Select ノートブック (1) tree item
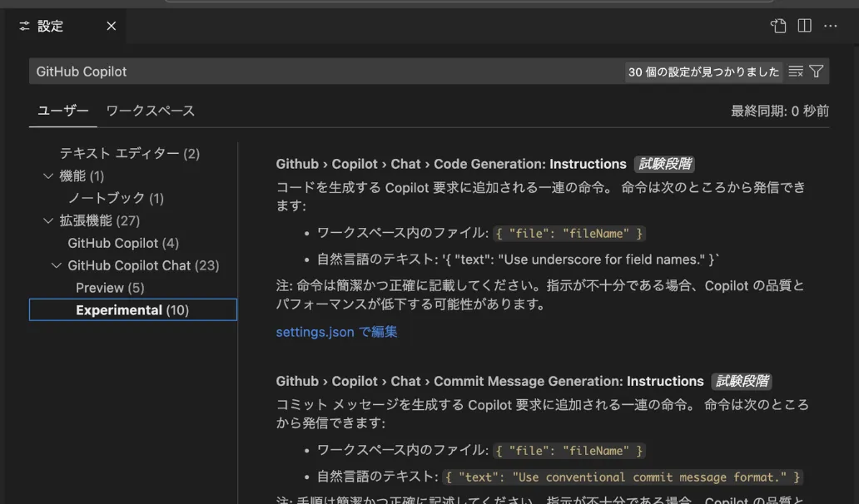This screenshot has height=504, width=859. point(116,198)
